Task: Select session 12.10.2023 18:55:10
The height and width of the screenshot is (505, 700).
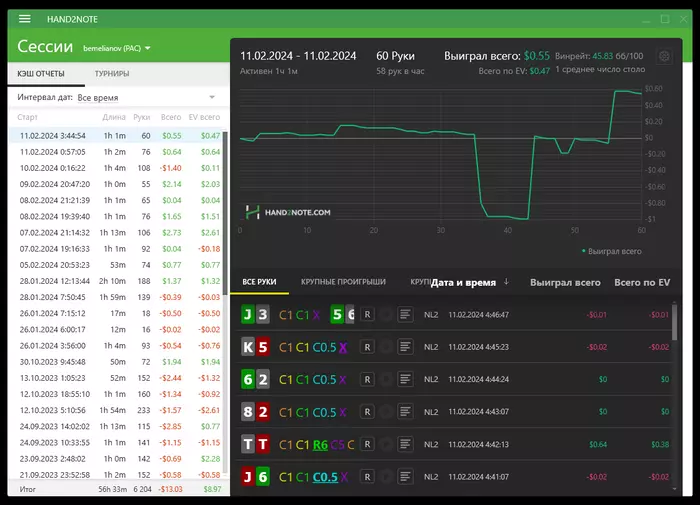Action: tap(115, 394)
